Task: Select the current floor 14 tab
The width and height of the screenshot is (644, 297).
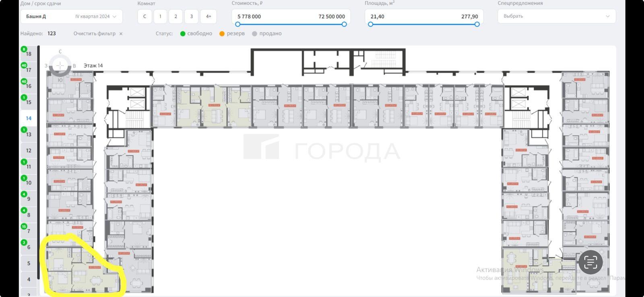Action: 28,118
